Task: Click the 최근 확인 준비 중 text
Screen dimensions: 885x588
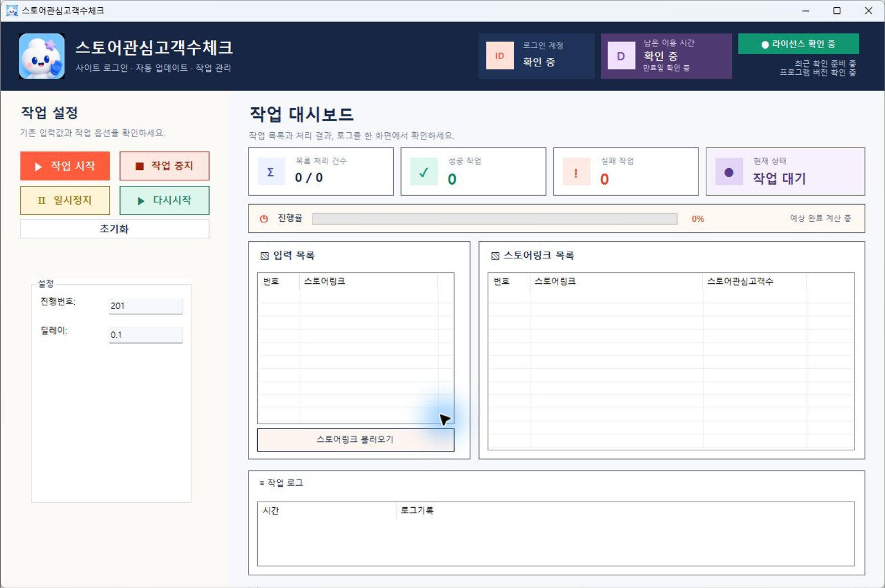Action: tap(825, 64)
